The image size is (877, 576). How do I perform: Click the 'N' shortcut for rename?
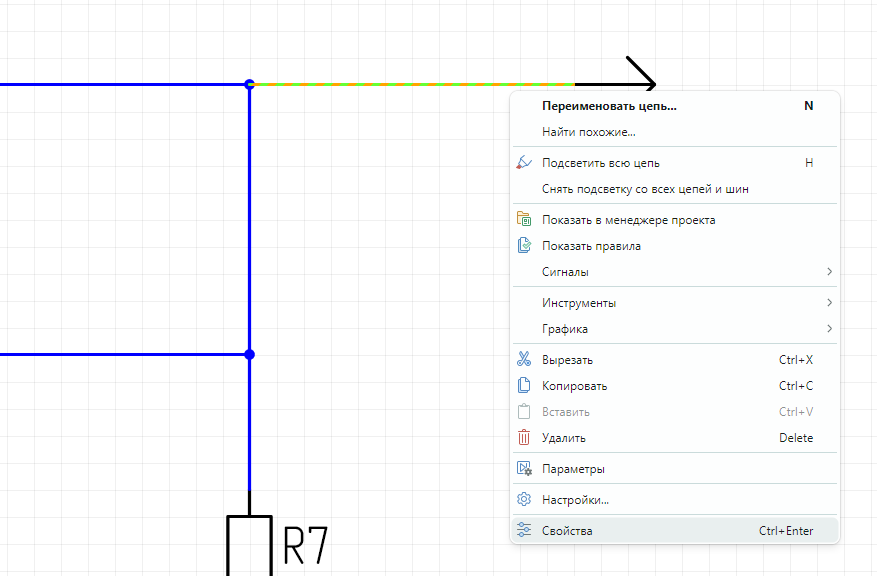pyautogui.click(x=809, y=106)
